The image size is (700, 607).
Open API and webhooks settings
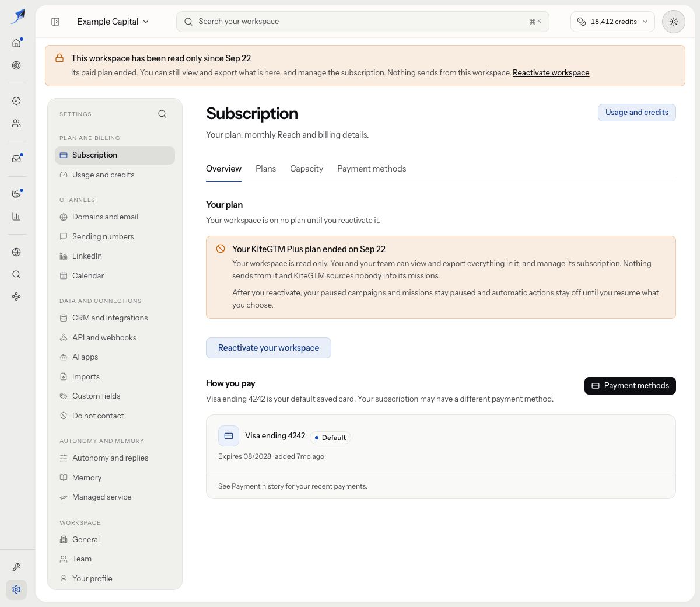[x=115, y=338]
